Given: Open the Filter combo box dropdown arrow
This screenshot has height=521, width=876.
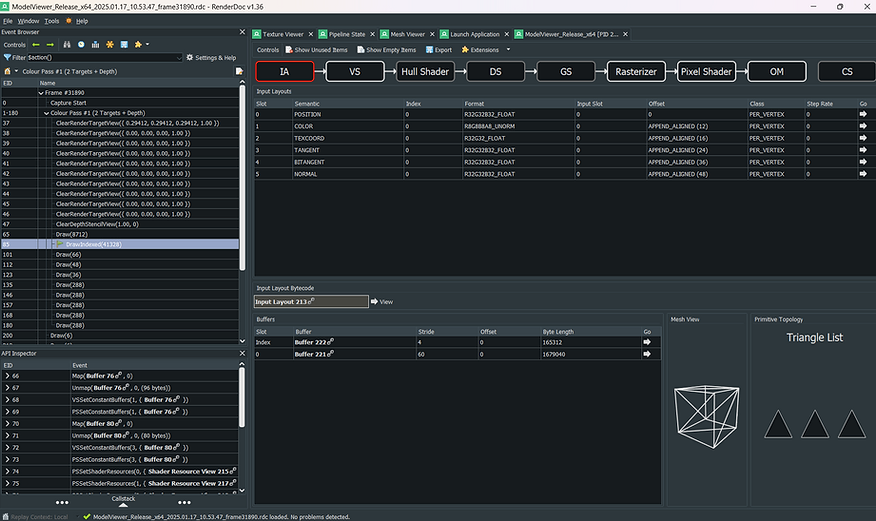Looking at the screenshot, I should (x=179, y=58).
